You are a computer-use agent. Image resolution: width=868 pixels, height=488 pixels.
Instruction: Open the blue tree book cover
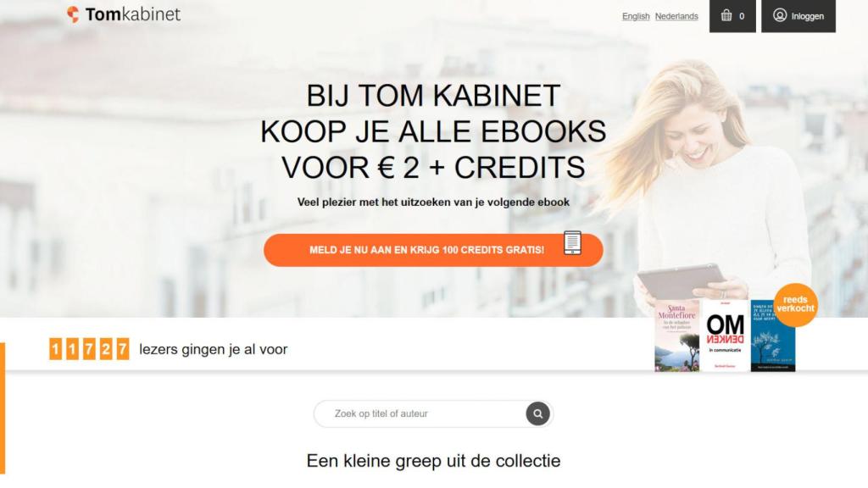click(x=773, y=335)
